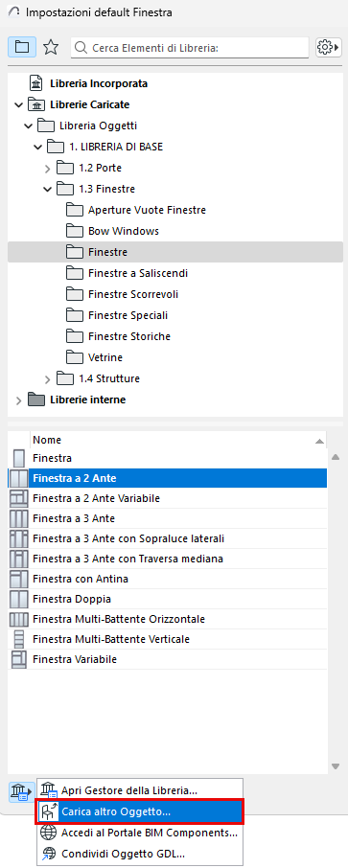The width and height of the screenshot is (348, 868).
Task: Click the Condividi Oggetto GDL globe icon
Action: (x=48, y=853)
